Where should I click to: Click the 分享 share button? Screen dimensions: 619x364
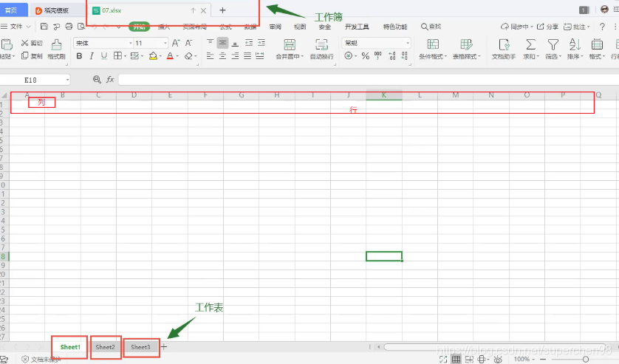(547, 27)
